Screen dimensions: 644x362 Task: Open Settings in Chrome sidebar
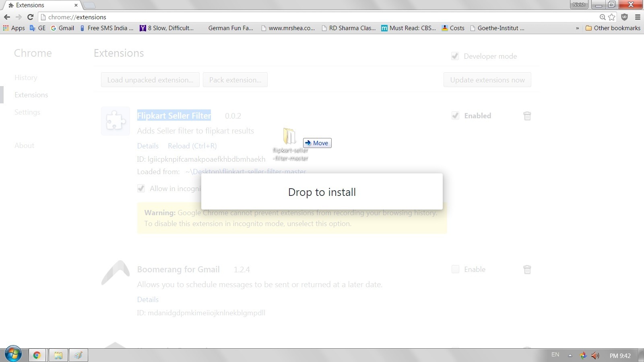click(27, 112)
